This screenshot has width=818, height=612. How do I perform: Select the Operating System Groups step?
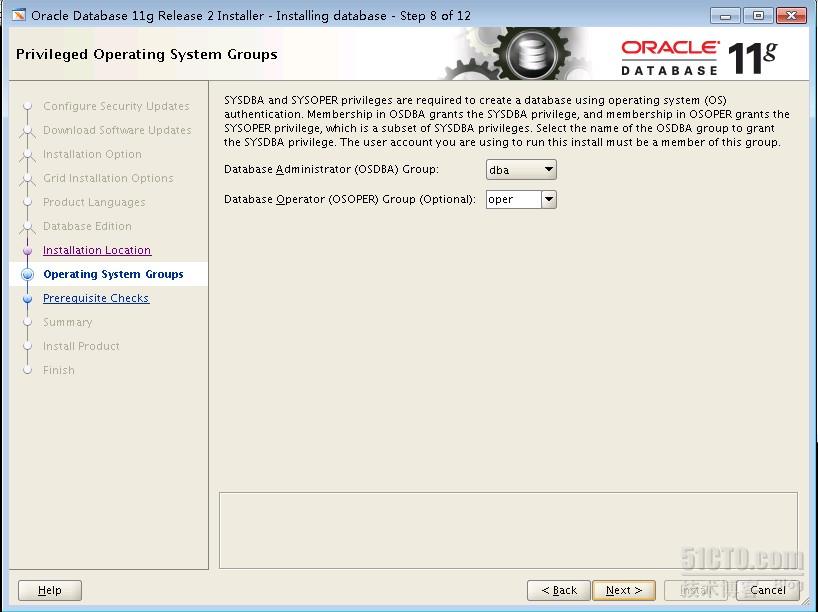point(113,274)
